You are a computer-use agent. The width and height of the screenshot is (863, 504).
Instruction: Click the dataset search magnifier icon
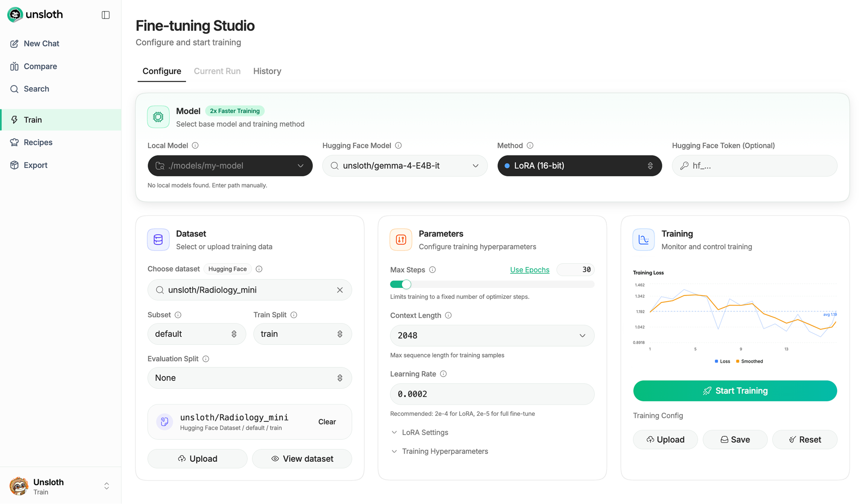tap(160, 290)
